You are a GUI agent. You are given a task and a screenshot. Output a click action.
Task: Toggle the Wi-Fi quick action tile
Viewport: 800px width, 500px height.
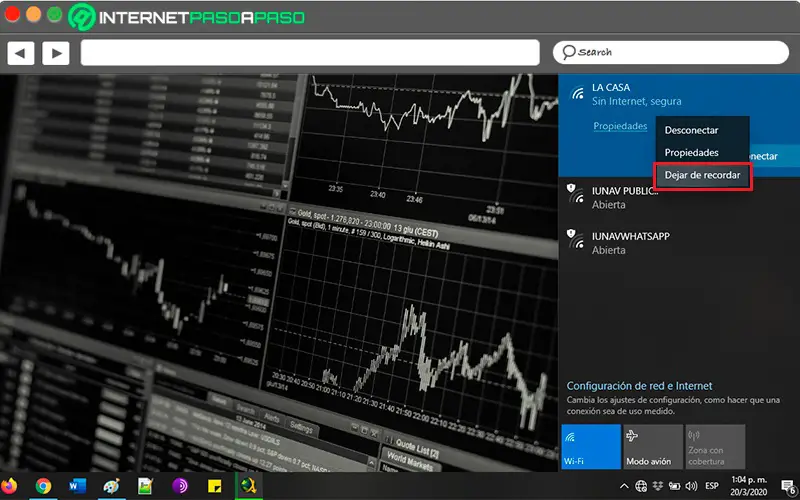click(x=591, y=446)
